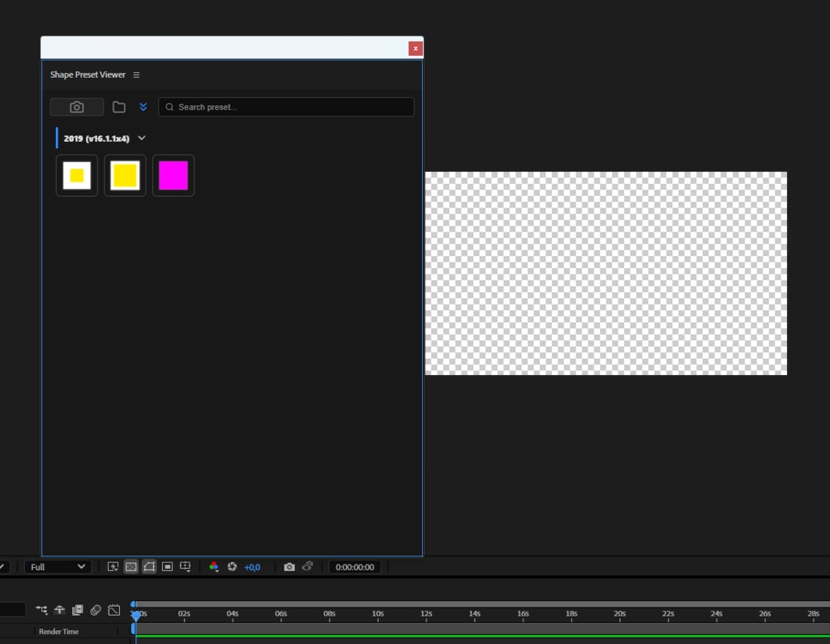Click the blue double-chevron collapse icon
830x644 pixels.
click(x=143, y=107)
